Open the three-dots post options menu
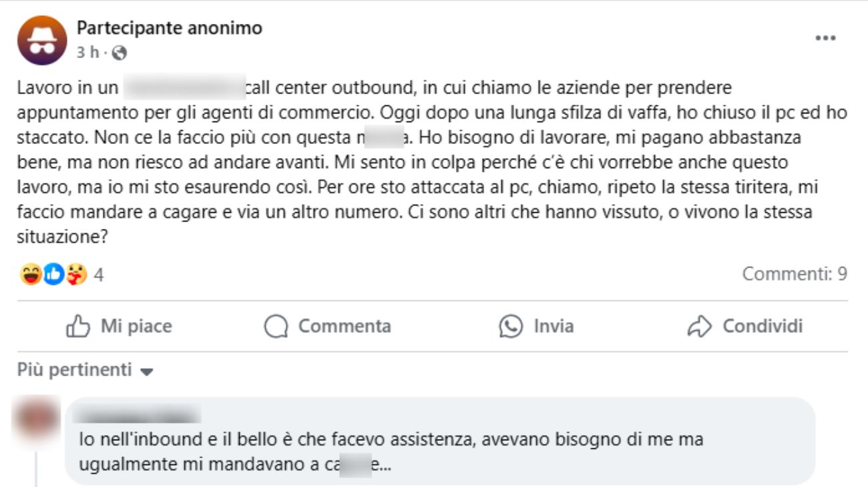This screenshot has width=868, height=487. tap(826, 39)
